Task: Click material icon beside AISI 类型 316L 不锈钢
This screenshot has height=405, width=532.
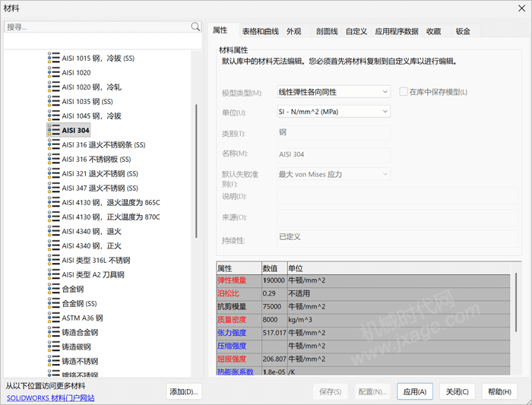Action: 54,260
